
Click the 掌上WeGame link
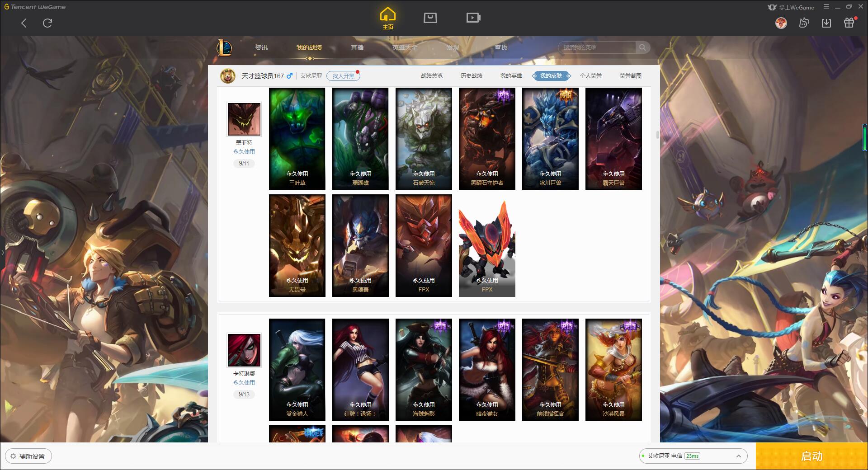(x=791, y=7)
